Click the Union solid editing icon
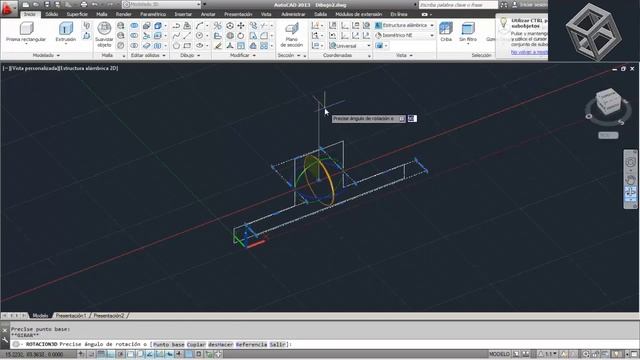 pyautogui.click(x=134, y=25)
